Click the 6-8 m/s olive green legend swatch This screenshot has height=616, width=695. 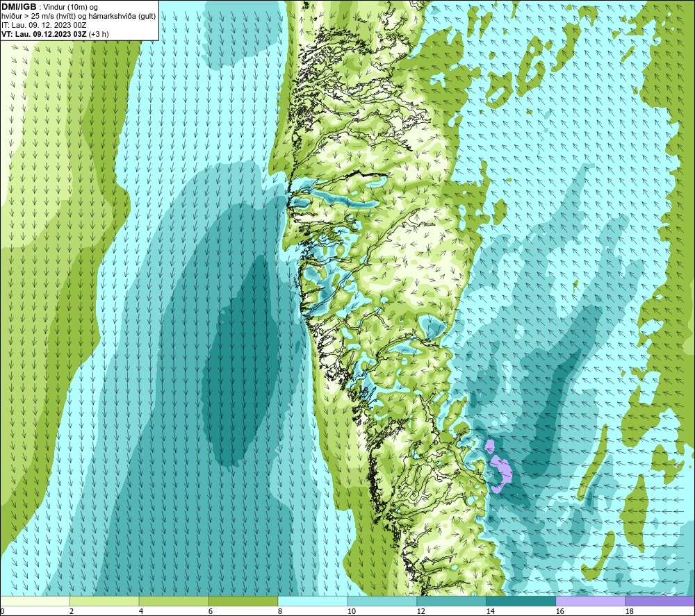(243, 601)
